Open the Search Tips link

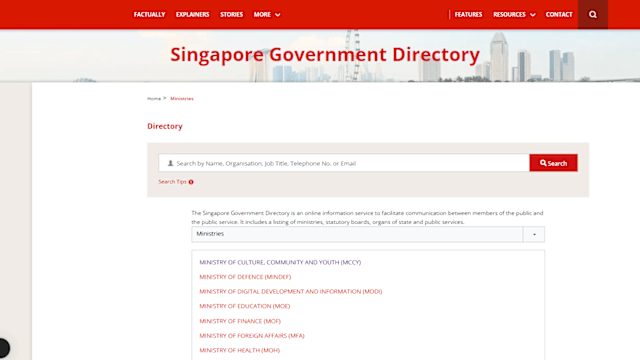(x=172, y=182)
